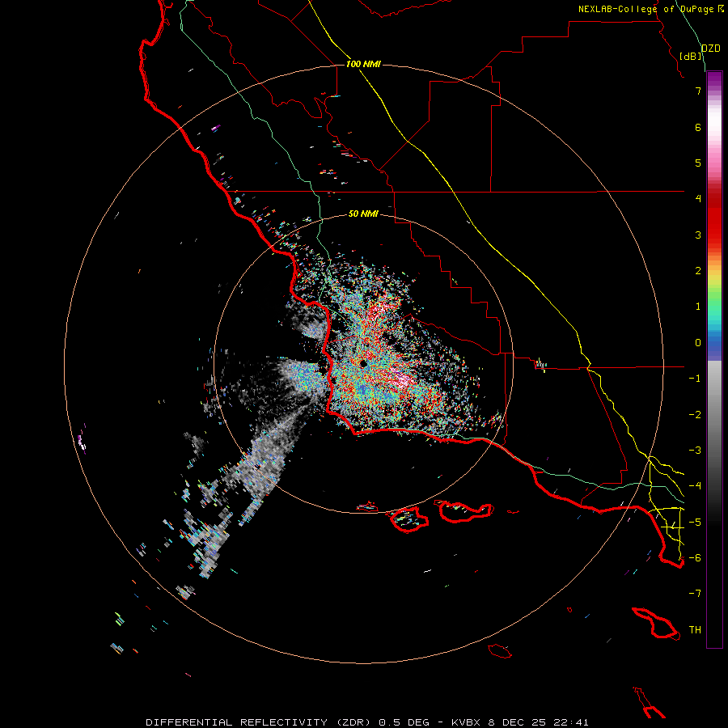
Task: Click the -4 value on the color scale
Action: tap(695, 486)
